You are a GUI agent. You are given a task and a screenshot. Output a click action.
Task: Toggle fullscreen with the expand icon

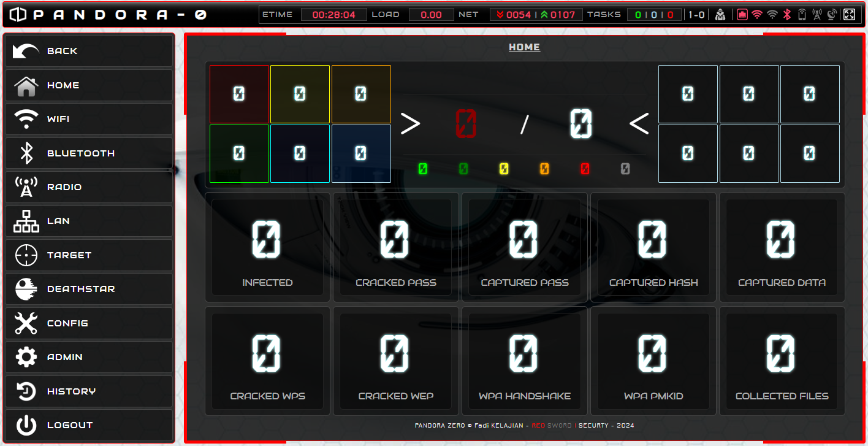849,15
